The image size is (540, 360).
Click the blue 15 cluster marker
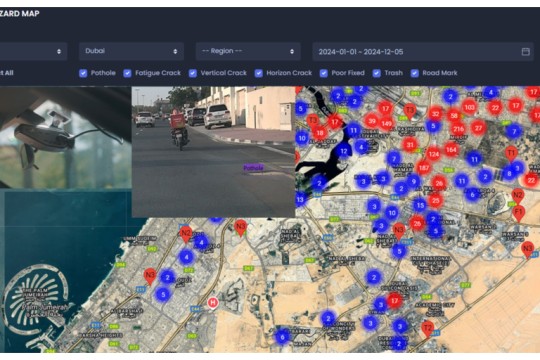pos(419,205)
